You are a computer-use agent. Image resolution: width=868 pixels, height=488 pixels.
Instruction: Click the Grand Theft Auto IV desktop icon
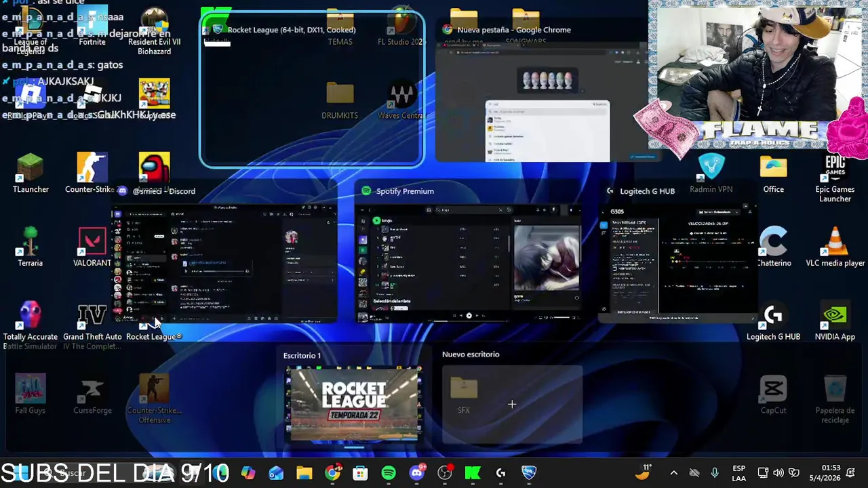[92, 325]
